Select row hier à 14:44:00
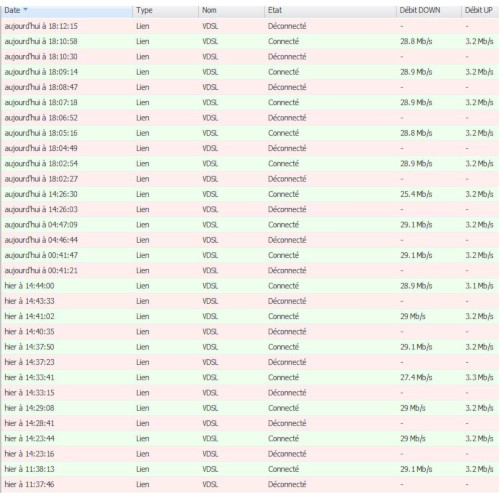The image size is (500, 500). point(250,286)
